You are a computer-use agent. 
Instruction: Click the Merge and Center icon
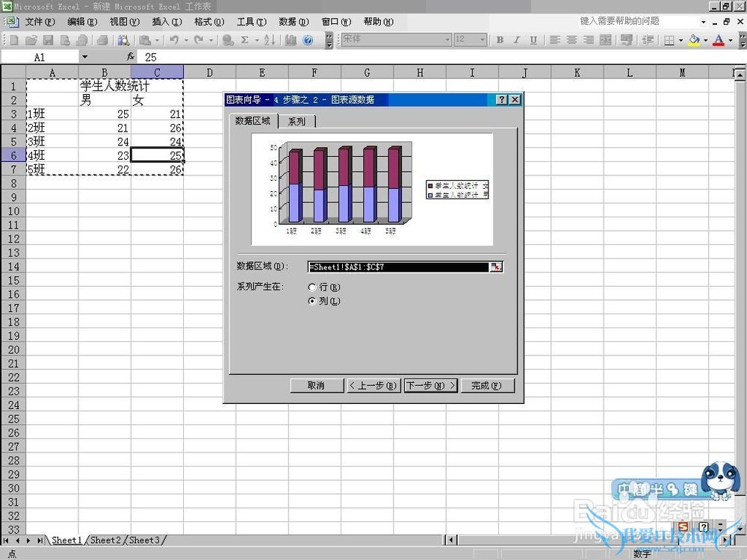pos(606,40)
